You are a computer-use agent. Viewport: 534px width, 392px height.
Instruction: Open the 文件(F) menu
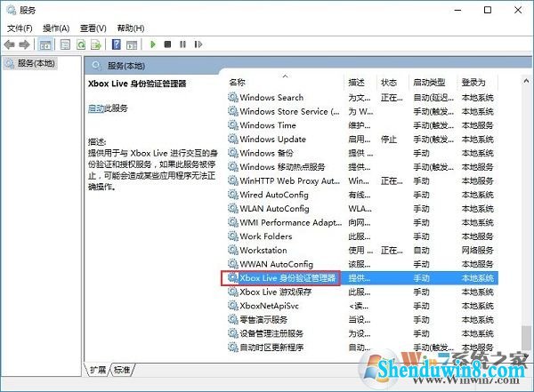[20, 28]
